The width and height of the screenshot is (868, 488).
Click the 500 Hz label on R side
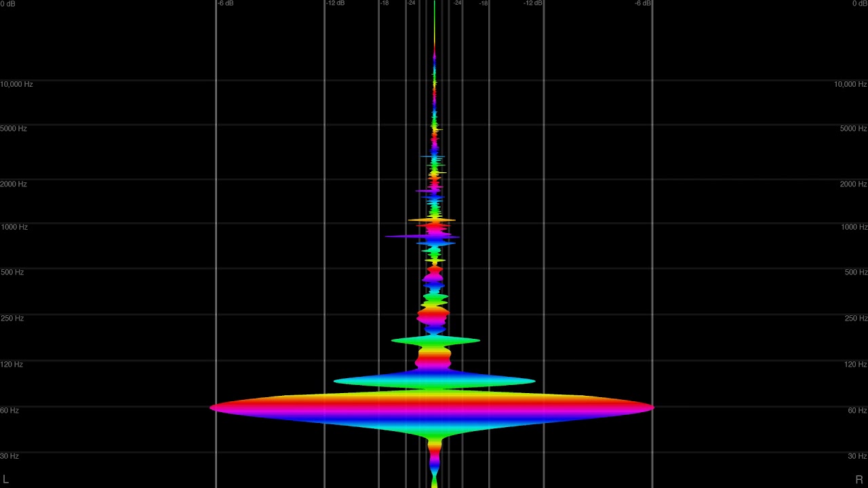click(856, 272)
